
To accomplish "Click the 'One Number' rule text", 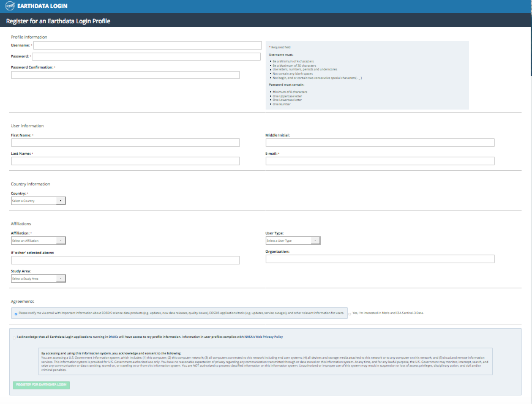I will pyautogui.click(x=282, y=104).
